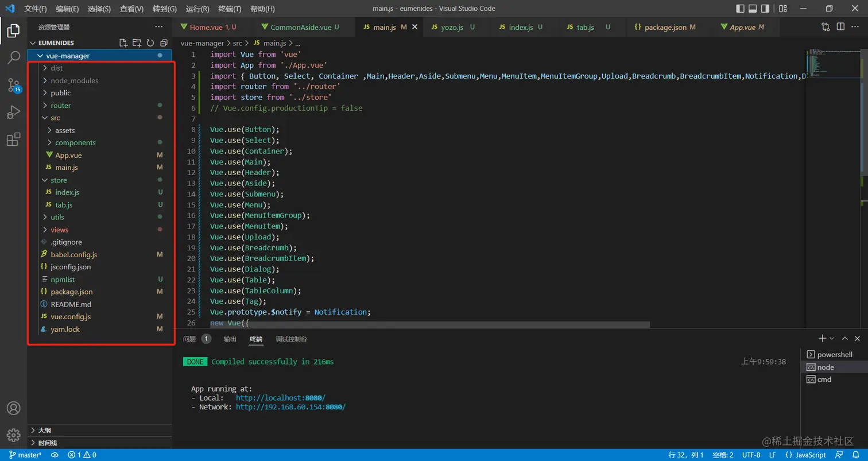Open the Explorer view in activity bar
The width and height of the screenshot is (868, 461).
[13, 31]
